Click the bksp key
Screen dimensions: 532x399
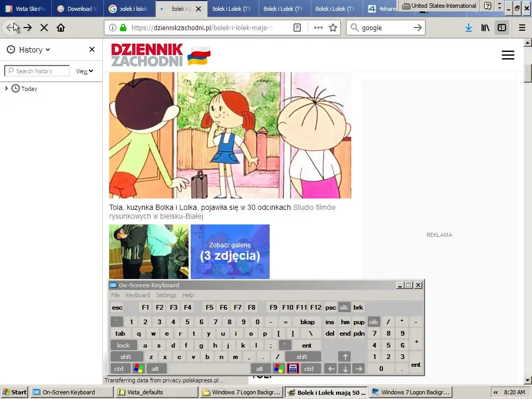(308, 322)
